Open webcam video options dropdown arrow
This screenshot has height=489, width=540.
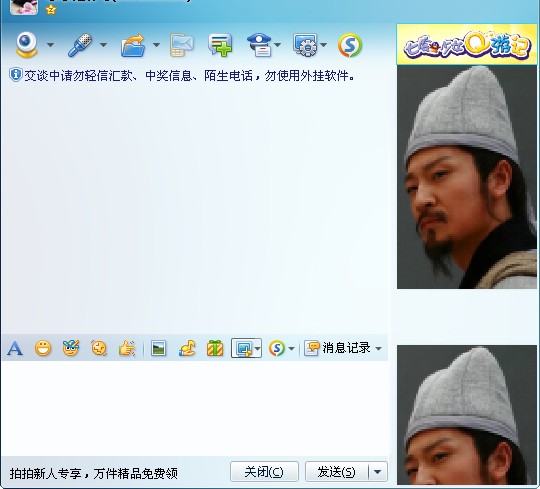point(50,45)
